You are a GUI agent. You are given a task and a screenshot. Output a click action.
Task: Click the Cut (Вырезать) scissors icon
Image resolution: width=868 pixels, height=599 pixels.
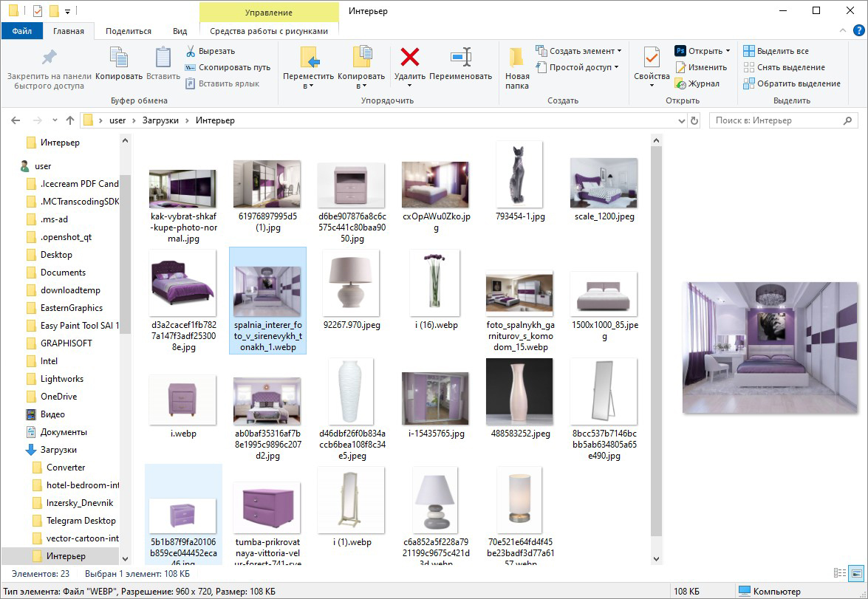(x=191, y=51)
